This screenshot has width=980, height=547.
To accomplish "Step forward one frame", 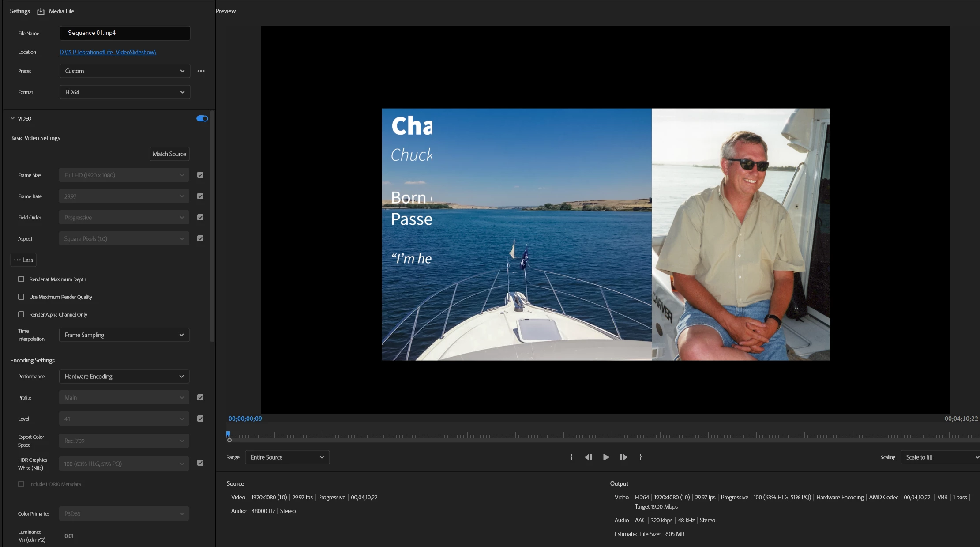I will tap(623, 457).
